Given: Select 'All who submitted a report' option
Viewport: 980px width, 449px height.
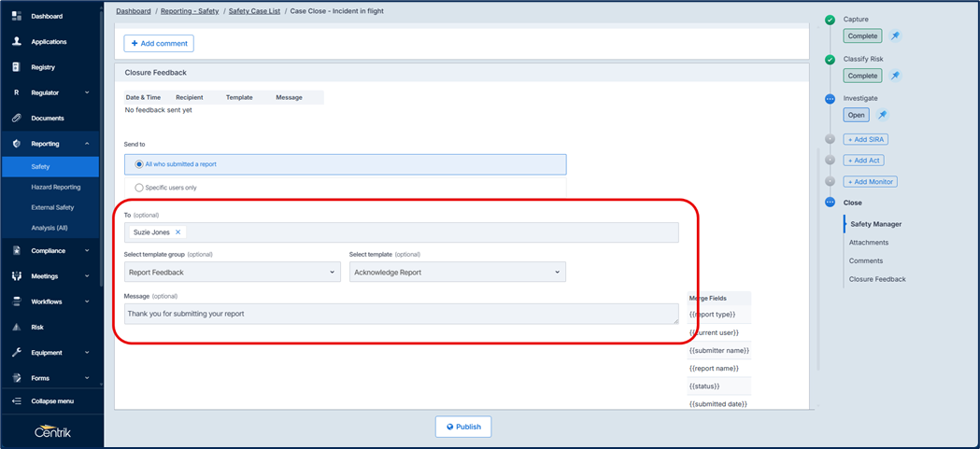Looking at the screenshot, I should click(139, 164).
